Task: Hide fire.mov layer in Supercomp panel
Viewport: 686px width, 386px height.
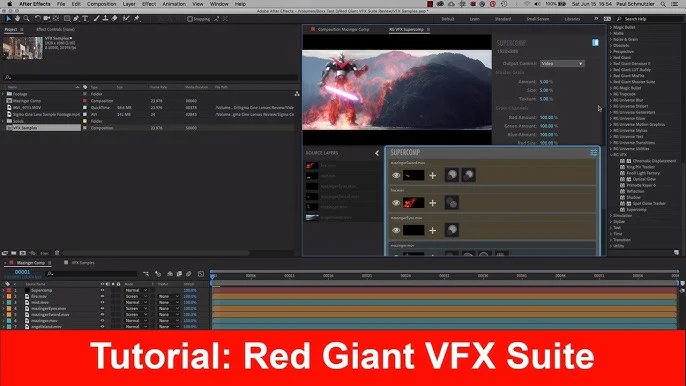Action: pos(396,203)
